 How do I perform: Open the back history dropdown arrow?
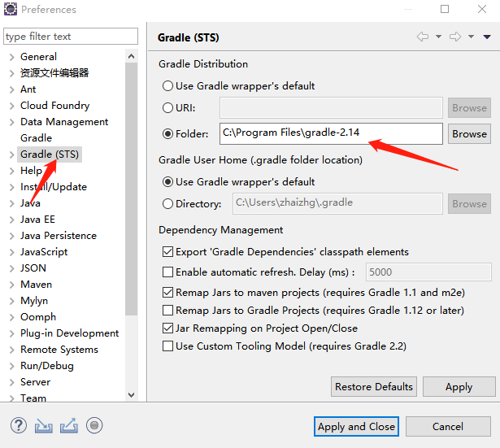click(439, 37)
